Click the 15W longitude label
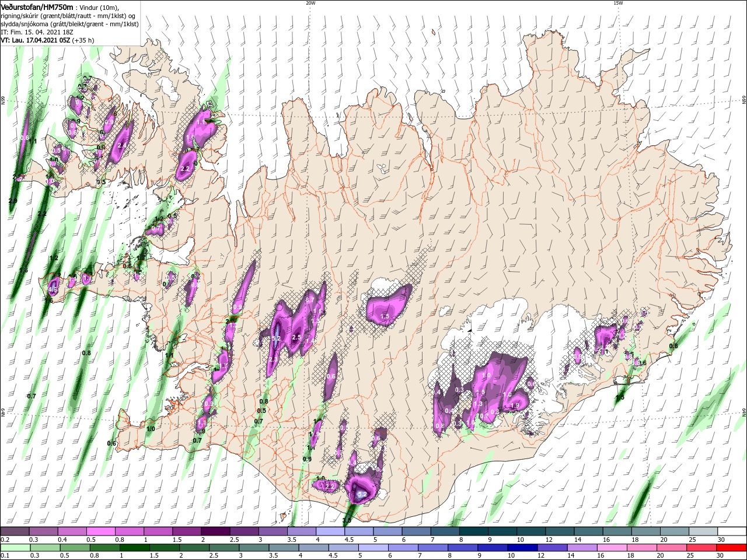 pos(618,3)
